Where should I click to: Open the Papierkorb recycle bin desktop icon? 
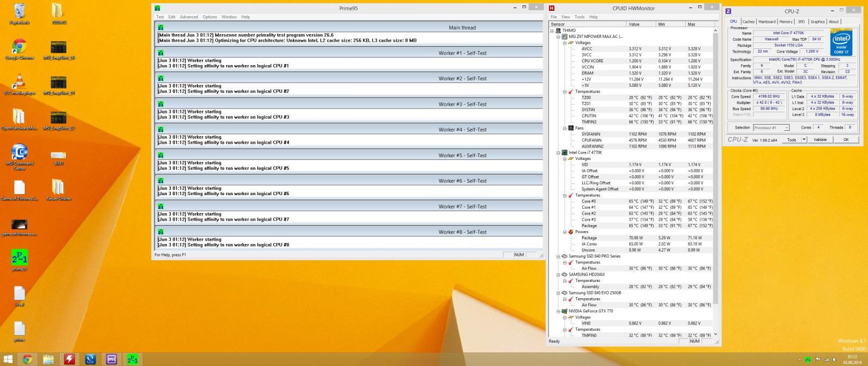coord(20,13)
